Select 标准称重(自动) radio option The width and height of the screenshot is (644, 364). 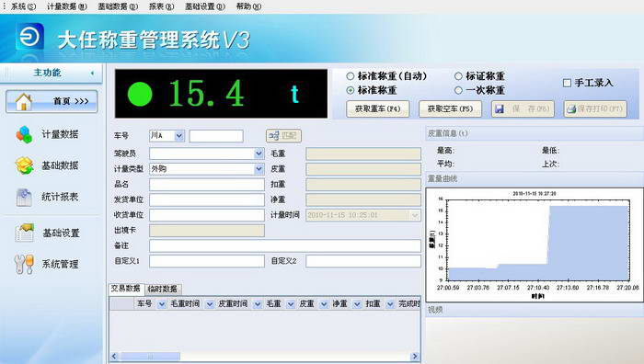[x=350, y=76]
